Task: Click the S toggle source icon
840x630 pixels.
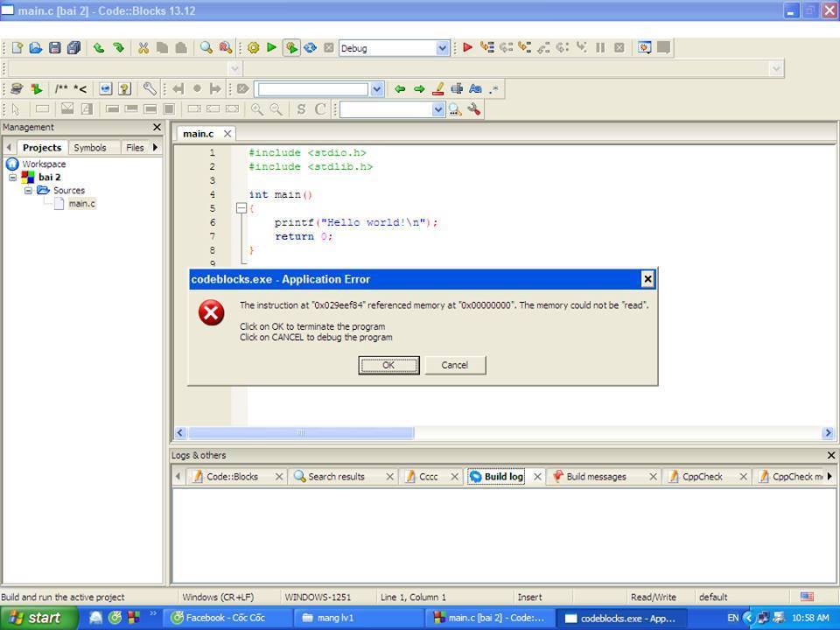Action: (301, 110)
